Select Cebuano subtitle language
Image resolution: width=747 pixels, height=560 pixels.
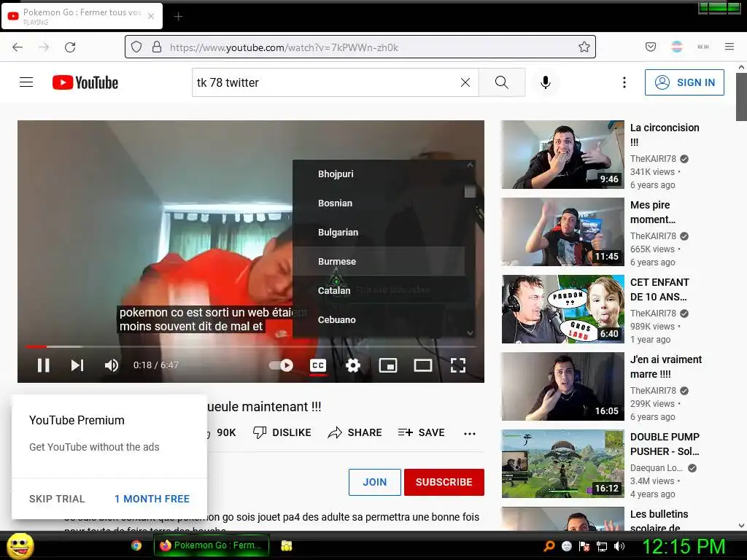pyautogui.click(x=379, y=319)
